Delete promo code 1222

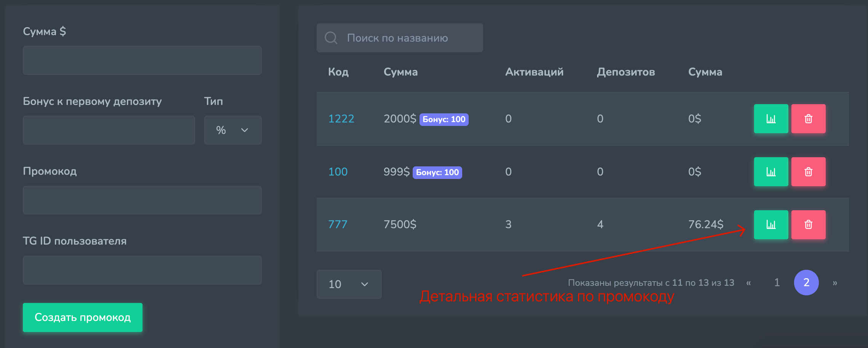(x=808, y=119)
